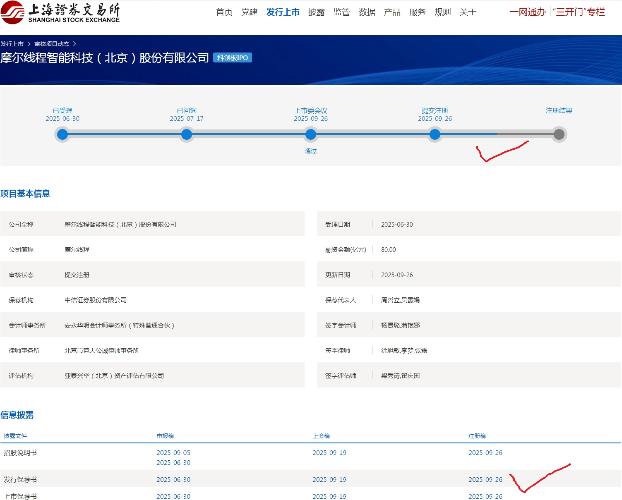Open the 数据 navigation menu item
Viewport: 622px width, 500px height.
(x=367, y=12)
